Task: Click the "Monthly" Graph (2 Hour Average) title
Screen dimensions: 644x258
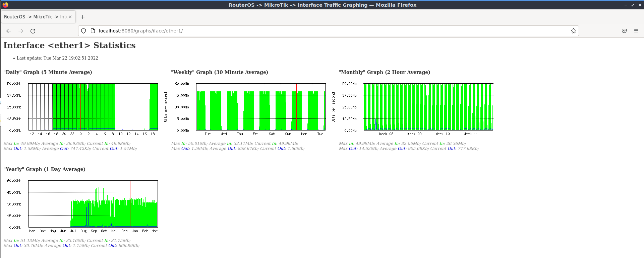Action: 385,72
